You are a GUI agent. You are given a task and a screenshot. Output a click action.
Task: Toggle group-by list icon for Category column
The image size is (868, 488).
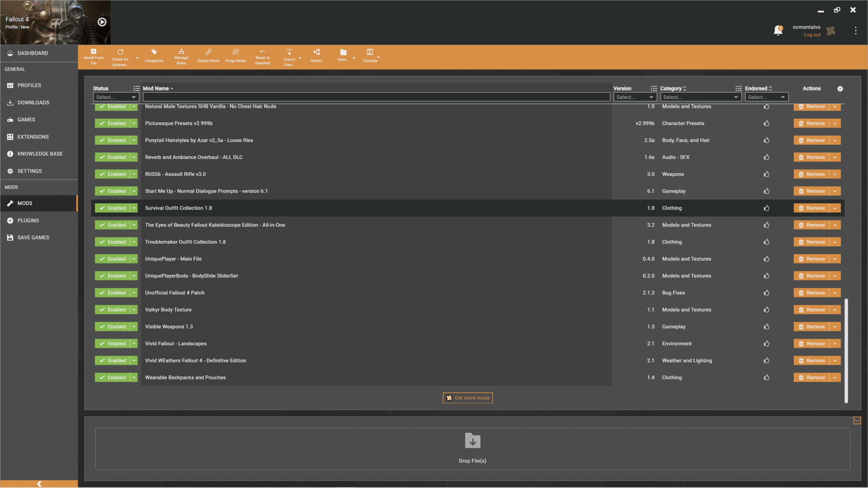(x=738, y=89)
